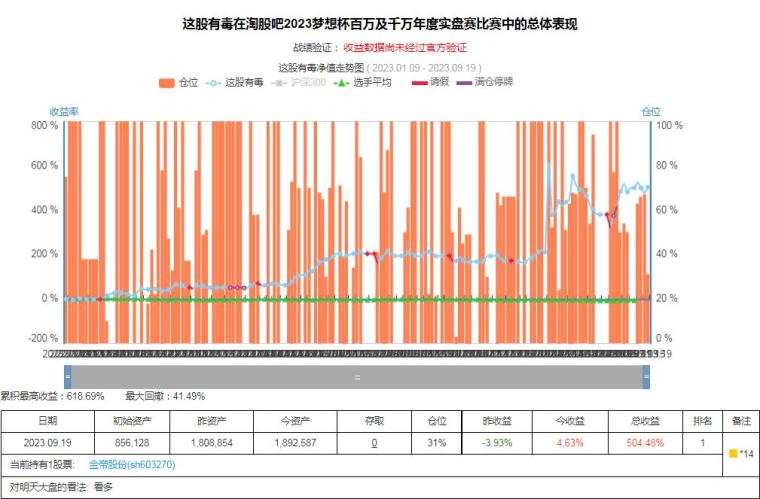
Task: Click the red text 收益数据尚未经过官方验证
Action: (x=405, y=47)
